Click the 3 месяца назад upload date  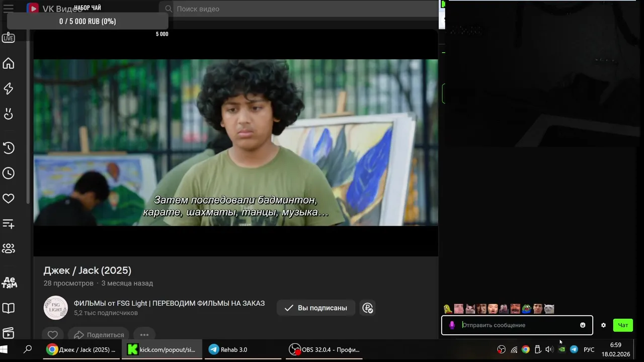tap(127, 283)
